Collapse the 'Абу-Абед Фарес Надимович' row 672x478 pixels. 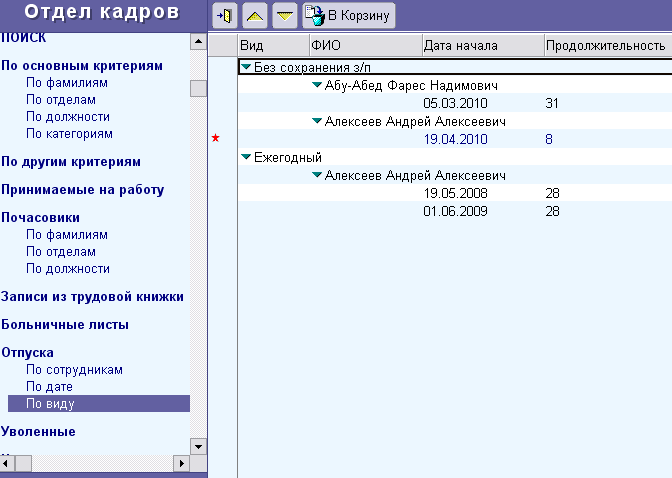pyautogui.click(x=317, y=85)
